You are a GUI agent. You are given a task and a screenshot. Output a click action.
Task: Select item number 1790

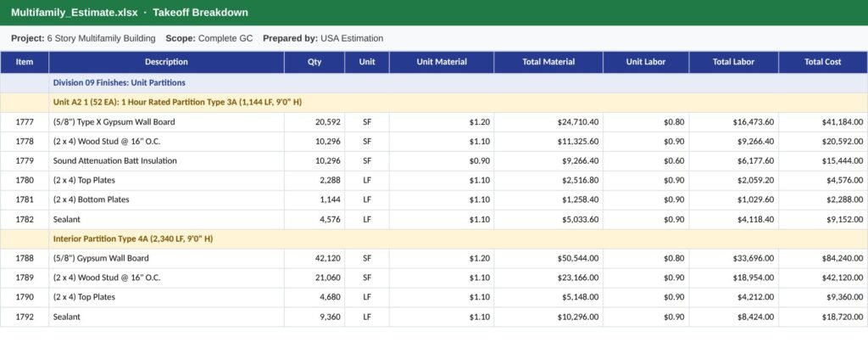coord(25,297)
